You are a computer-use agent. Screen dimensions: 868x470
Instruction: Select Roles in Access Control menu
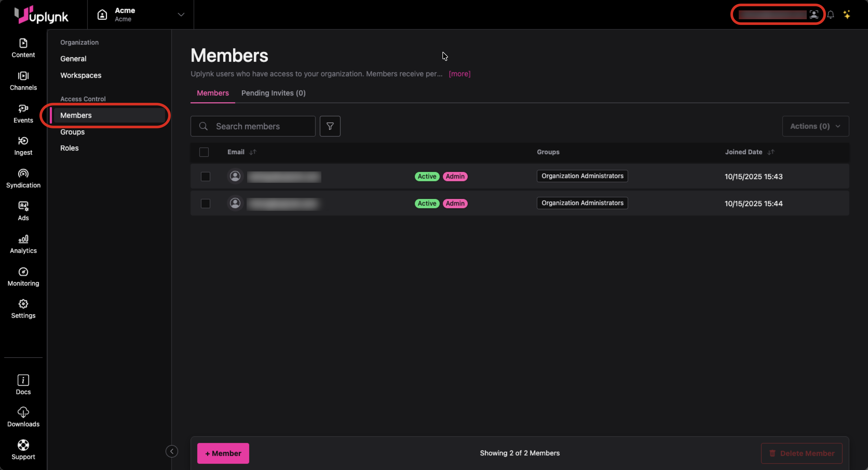pos(69,148)
